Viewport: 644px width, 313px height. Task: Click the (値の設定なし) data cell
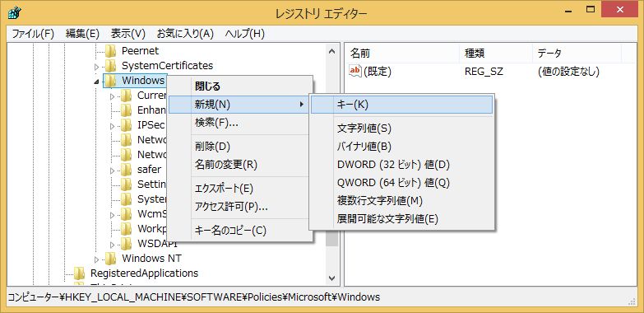coord(568,72)
